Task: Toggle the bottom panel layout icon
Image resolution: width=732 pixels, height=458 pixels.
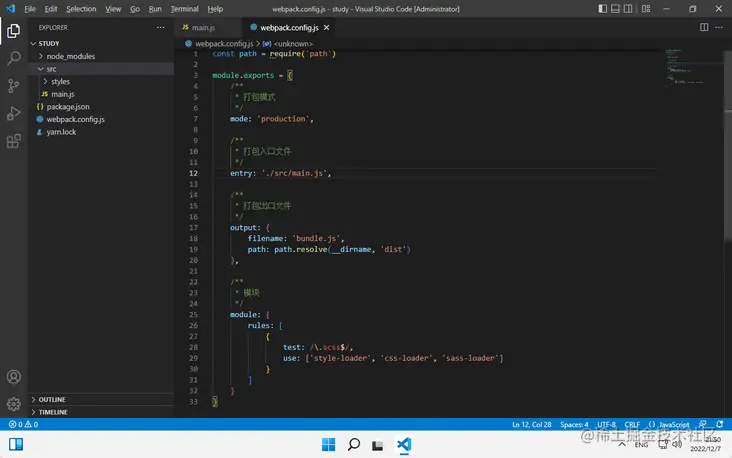Action: tap(615, 9)
